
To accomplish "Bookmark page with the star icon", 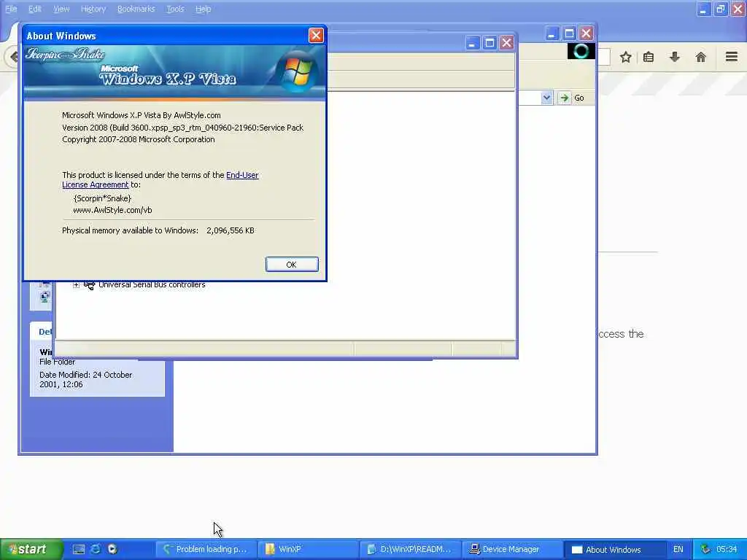I will pos(625,57).
